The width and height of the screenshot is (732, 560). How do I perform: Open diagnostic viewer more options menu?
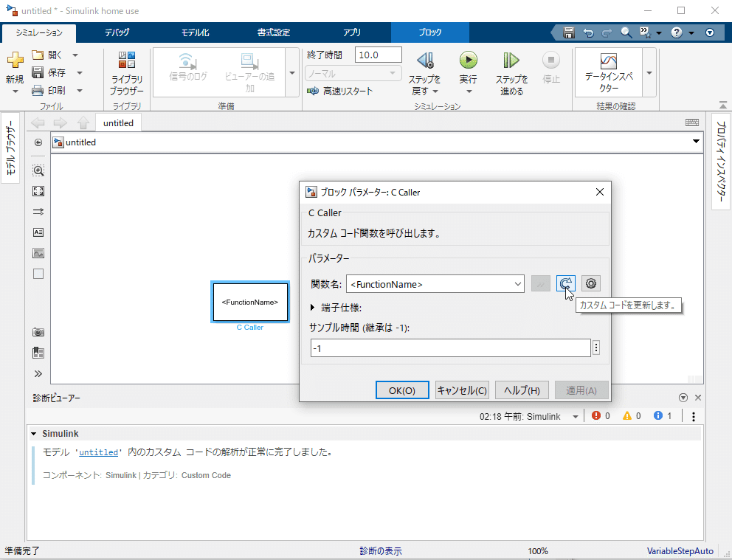pos(693,416)
